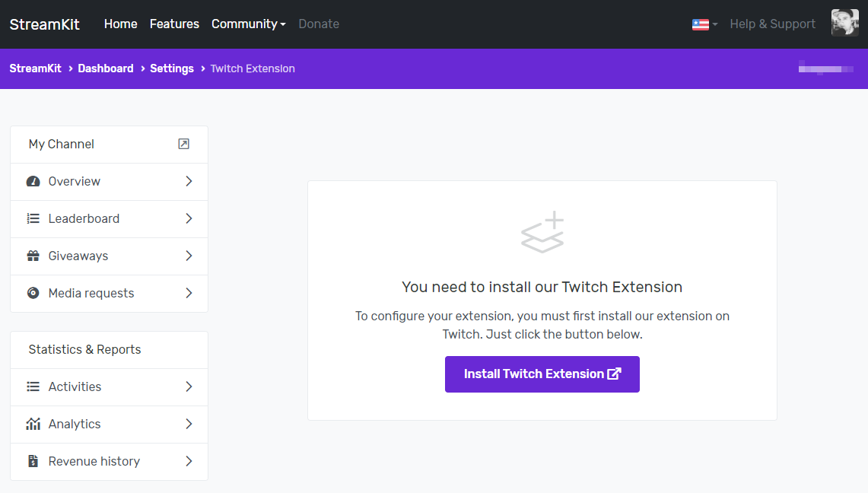Select the My Channel sidebar header

(x=109, y=145)
